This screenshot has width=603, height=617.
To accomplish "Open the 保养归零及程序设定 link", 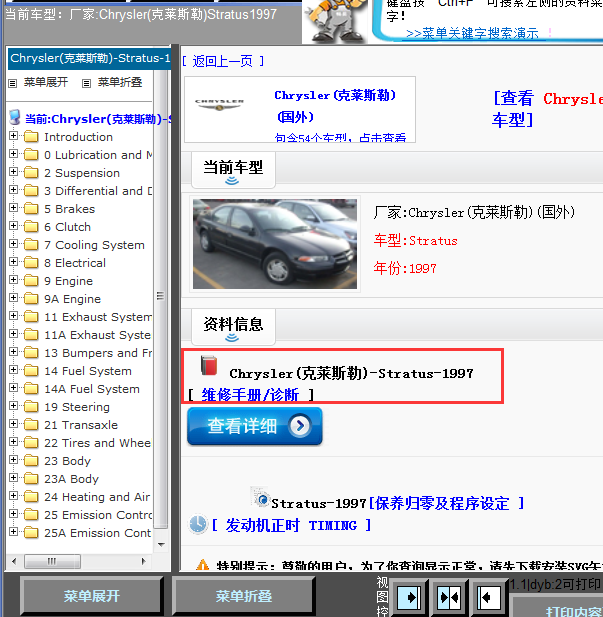I will coord(446,503).
